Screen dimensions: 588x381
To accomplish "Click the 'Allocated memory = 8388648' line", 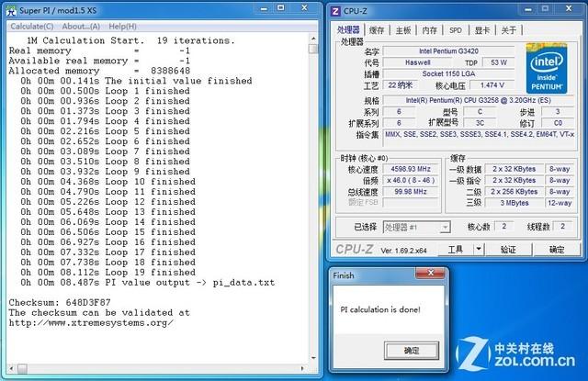I will (99, 71).
